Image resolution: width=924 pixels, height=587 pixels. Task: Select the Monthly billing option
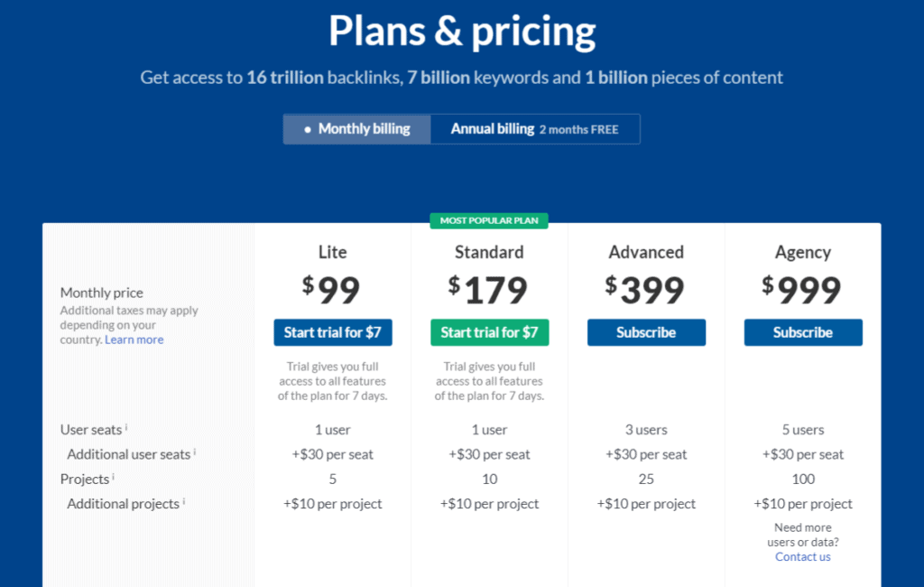[x=357, y=129]
